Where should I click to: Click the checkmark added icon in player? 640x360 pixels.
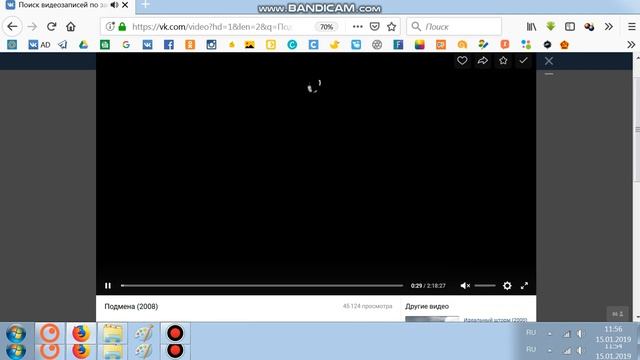(523, 60)
